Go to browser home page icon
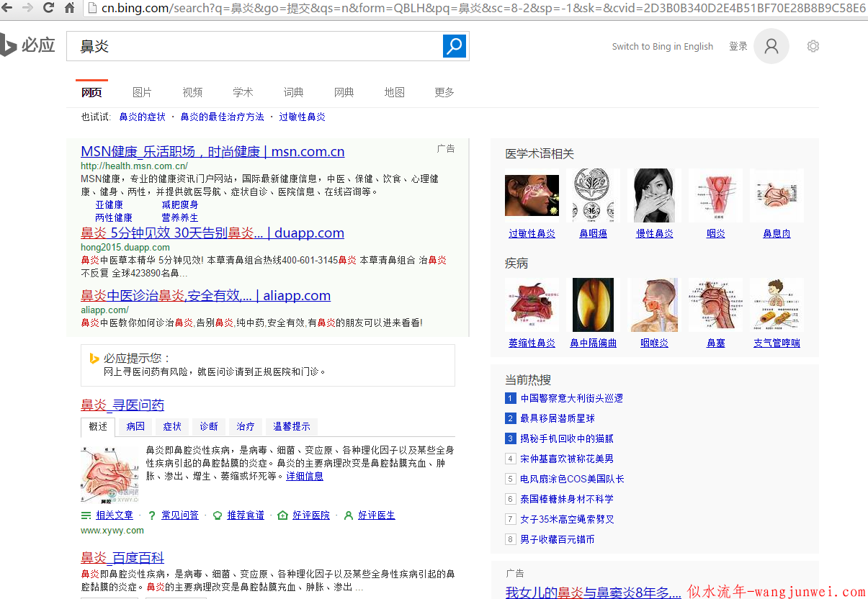This screenshot has width=868, height=599. point(70,8)
